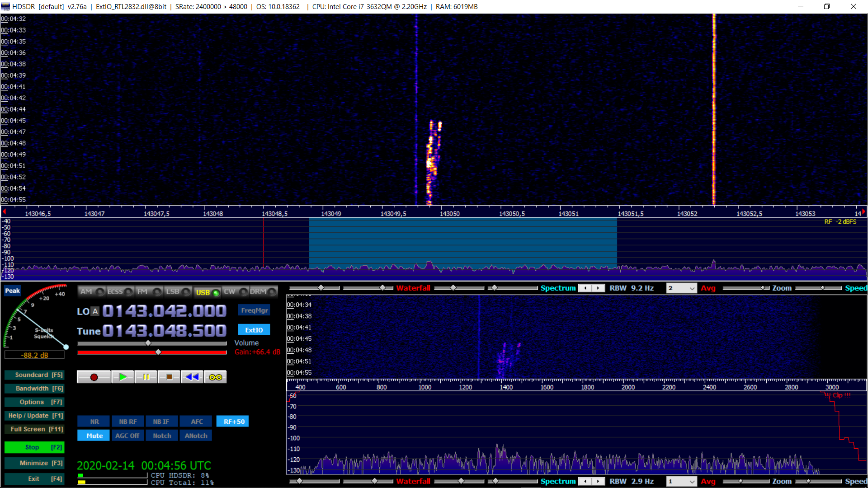
Task: Adjust the upper Zoom slider
Action: (763, 288)
